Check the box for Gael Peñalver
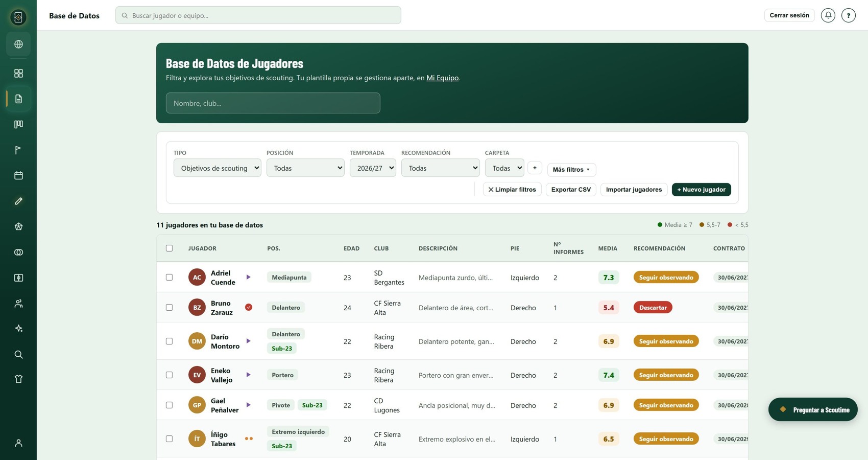The height and width of the screenshot is (460, 868). [x=169, y=405]
